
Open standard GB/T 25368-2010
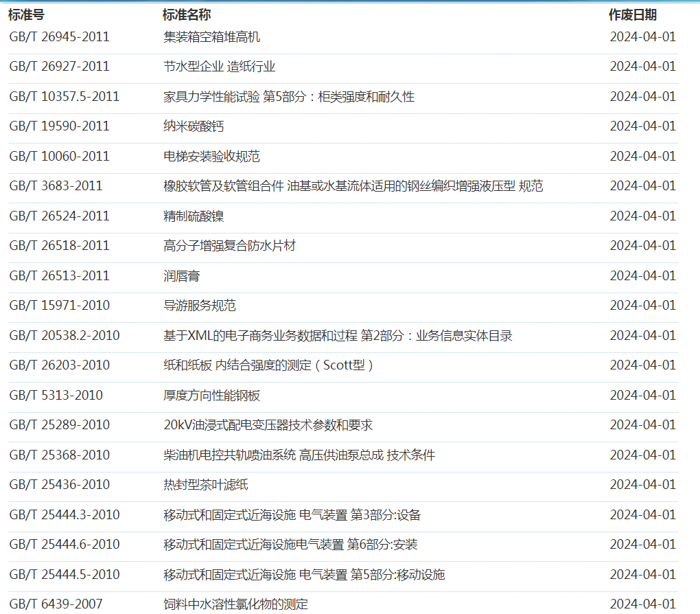(x=59, y=455)
